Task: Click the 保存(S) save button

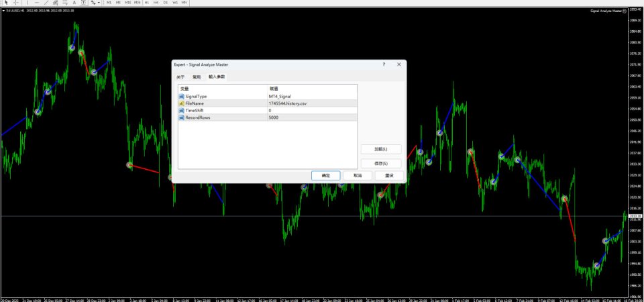Action: 381,164
